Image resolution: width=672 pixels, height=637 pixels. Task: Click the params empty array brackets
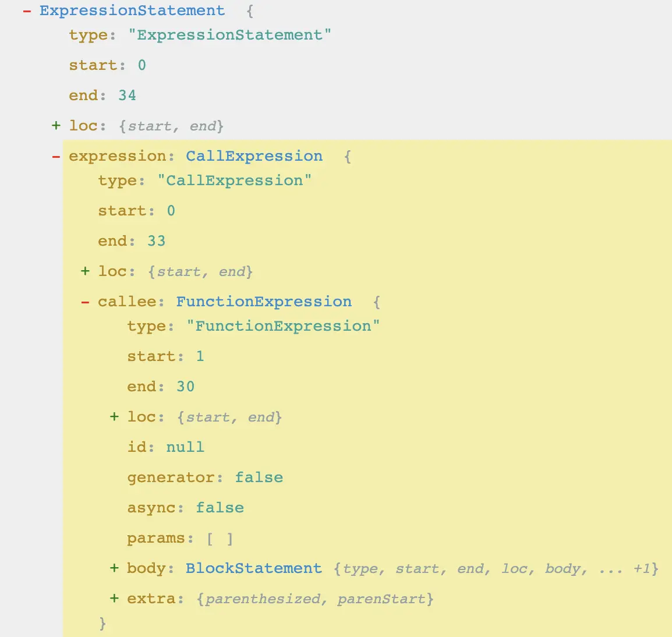coord(220,539)
